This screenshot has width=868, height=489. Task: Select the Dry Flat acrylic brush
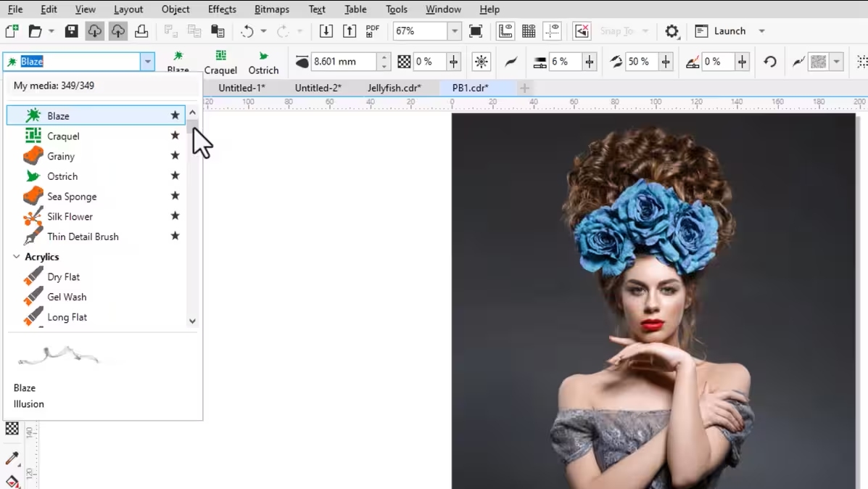(63, 277)
